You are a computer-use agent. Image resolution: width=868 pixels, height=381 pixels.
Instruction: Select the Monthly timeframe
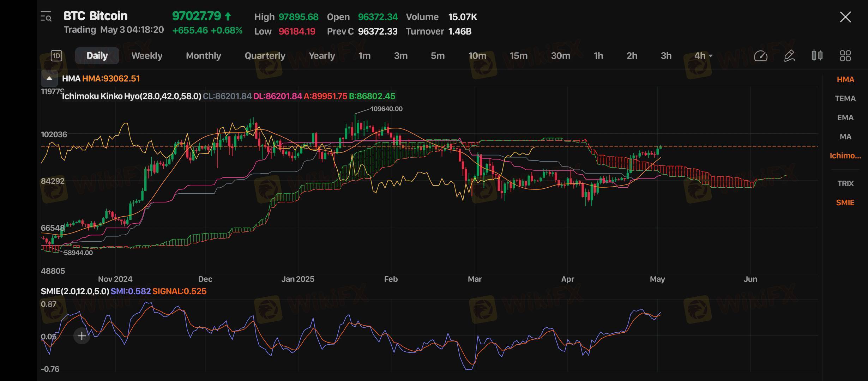pos(203,56)
